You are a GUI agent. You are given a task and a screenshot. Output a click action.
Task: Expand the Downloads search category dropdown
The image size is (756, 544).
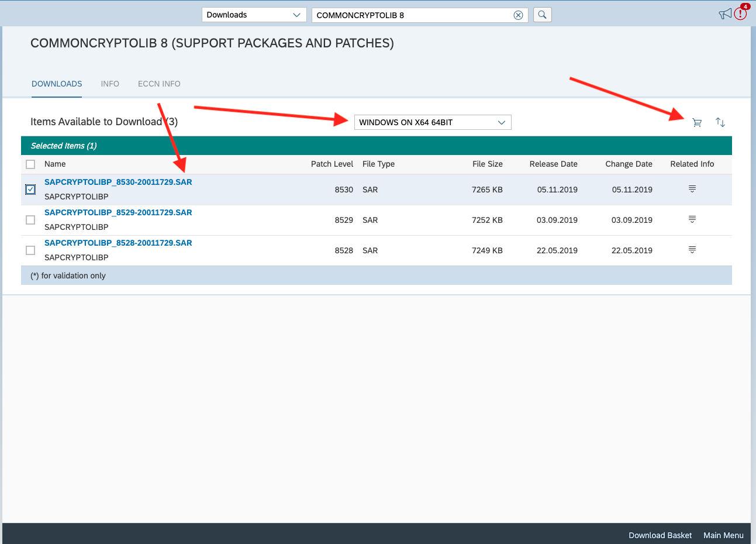254,15
